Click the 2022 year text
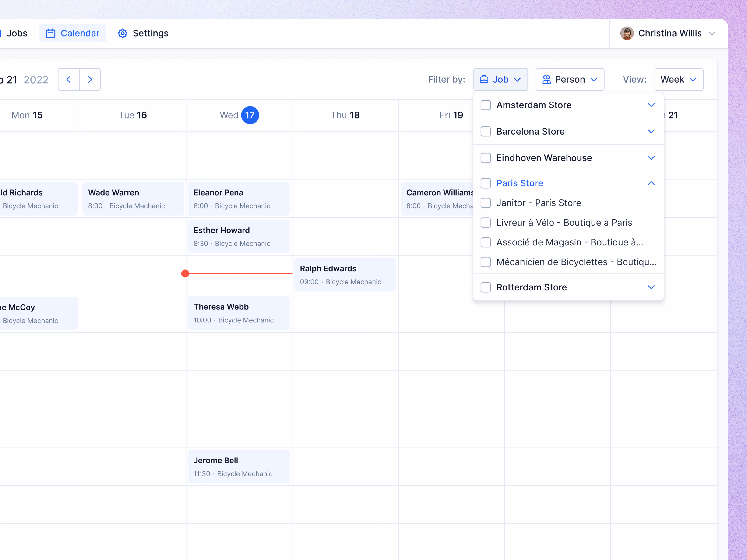Image resolution: width=747 pixels, height=560 pixels. point(36,80)
